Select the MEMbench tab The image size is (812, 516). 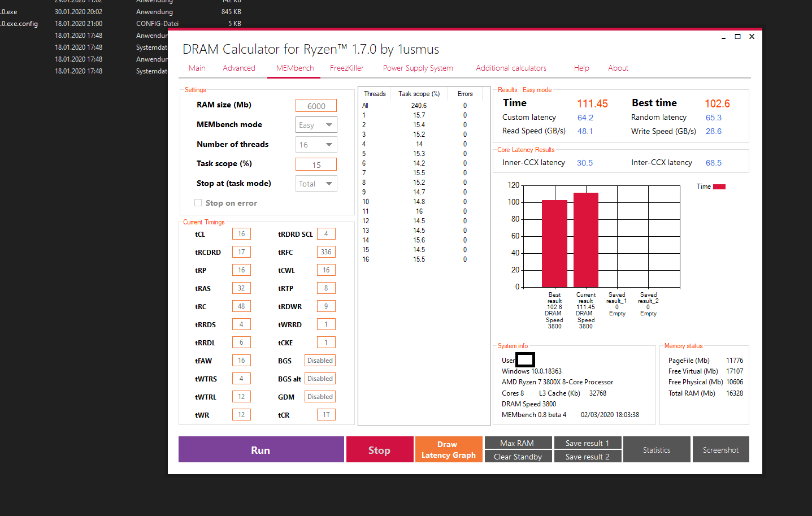295,68
